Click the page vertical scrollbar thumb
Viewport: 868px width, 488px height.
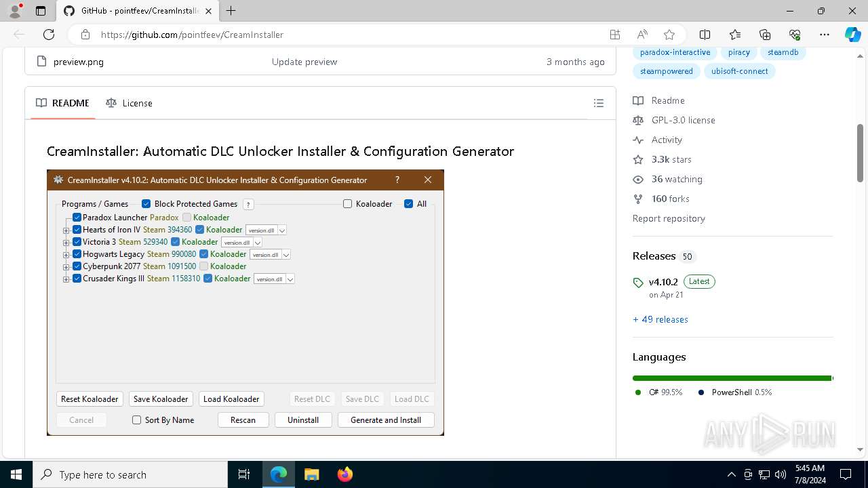[861, 152]
